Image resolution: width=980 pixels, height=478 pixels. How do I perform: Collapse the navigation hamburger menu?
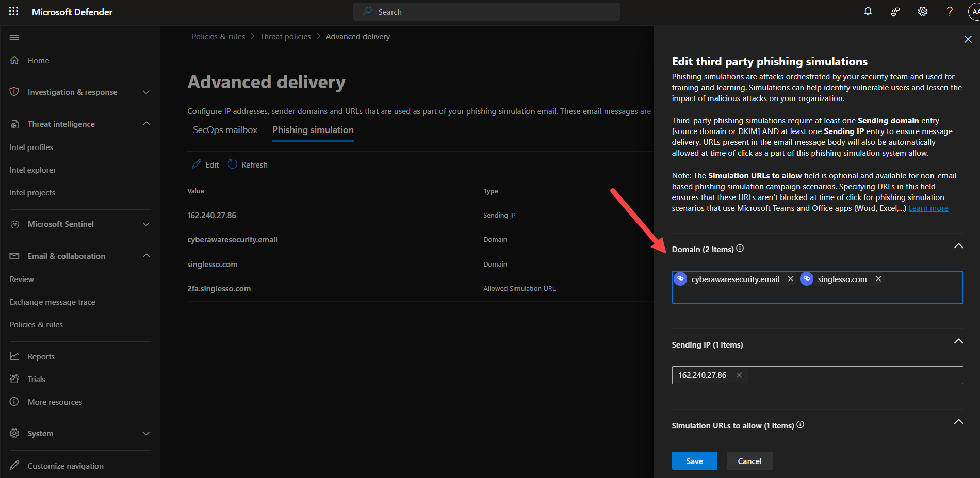click(14, 37)
